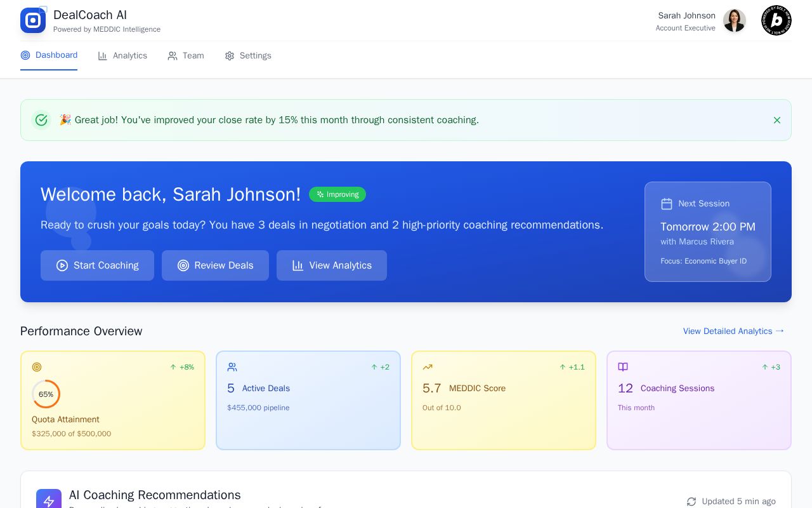This screenshot has width=812, height=508.
Task: Switch to the Dashboard tab
Action: (49, 55)
